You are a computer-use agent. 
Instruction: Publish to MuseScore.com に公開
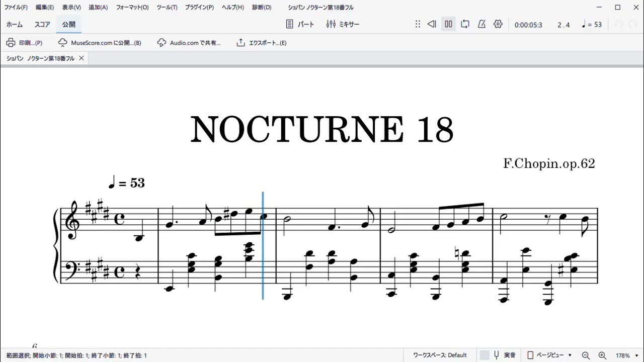tap(100, 43)
